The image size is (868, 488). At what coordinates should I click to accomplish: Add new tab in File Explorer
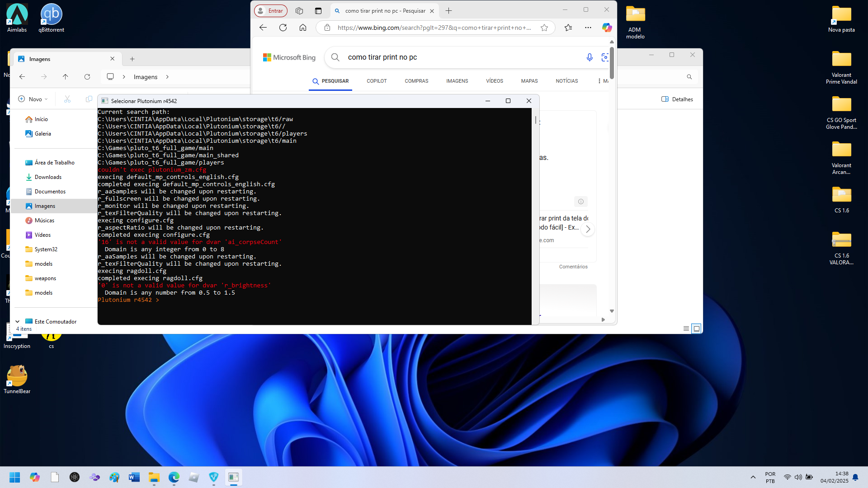pyautogui.click(x=132, y=59)
